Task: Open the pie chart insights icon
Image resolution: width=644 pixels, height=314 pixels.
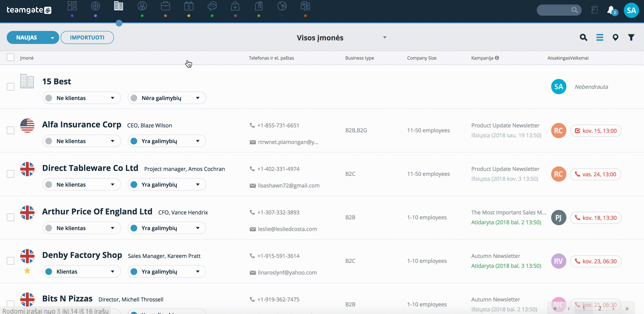Action: [x=282, y=6]
